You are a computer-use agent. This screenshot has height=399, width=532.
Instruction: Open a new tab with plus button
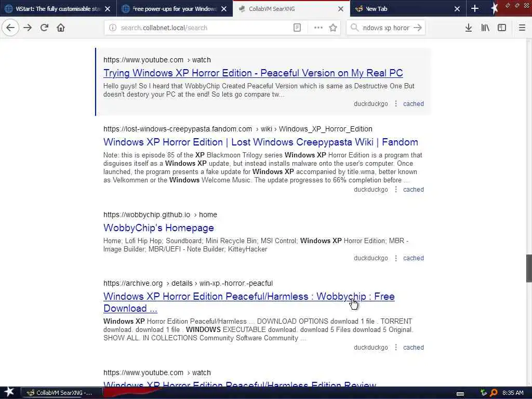coord(475,9)
